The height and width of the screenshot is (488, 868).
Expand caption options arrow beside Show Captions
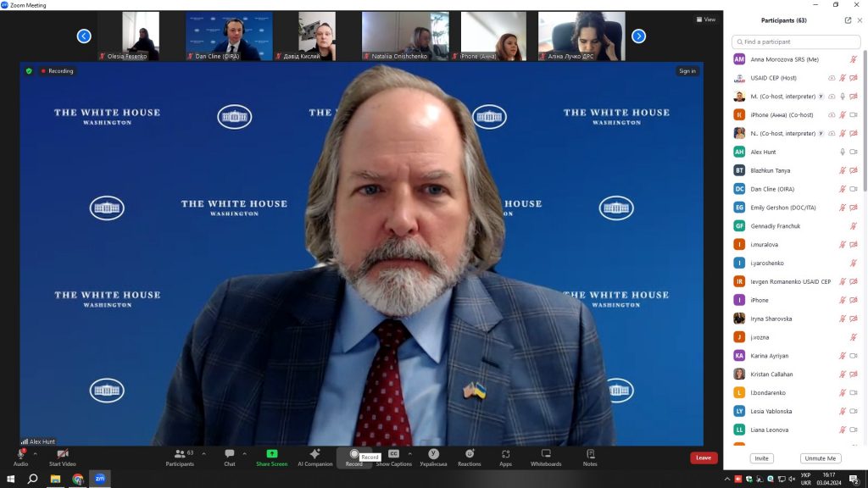point(409,454)
